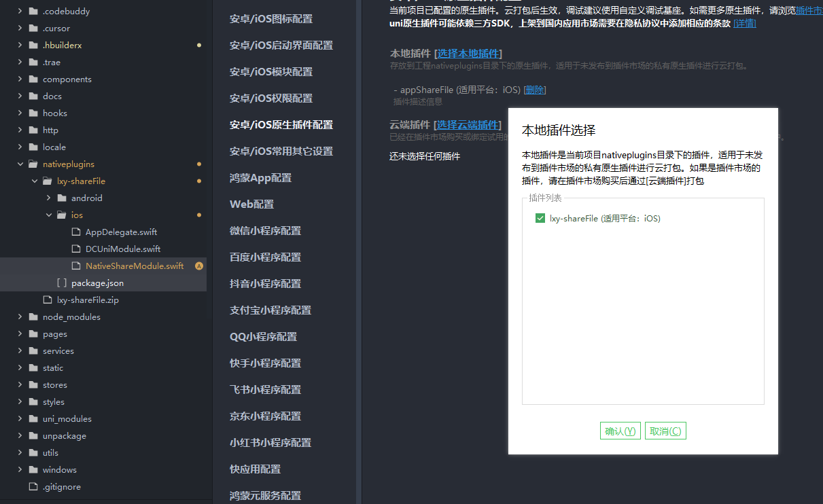Click the package.json brackets file icon

61,283
